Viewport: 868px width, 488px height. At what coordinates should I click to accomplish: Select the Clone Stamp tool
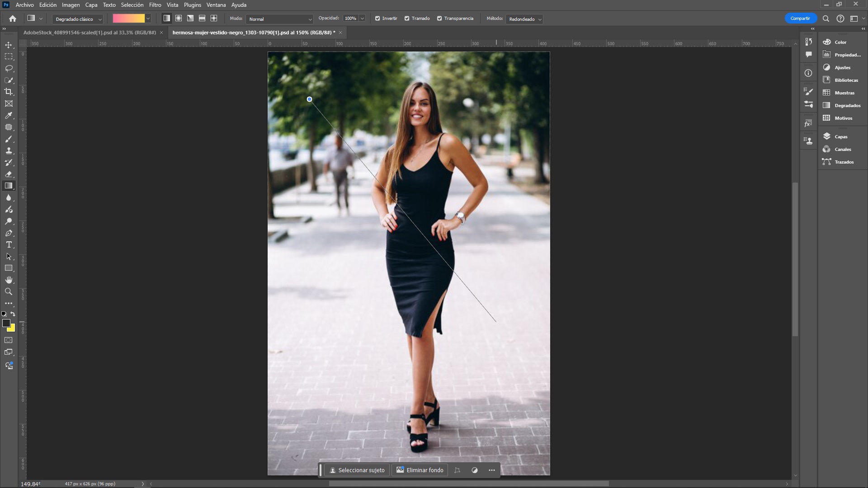pos(9,151)
